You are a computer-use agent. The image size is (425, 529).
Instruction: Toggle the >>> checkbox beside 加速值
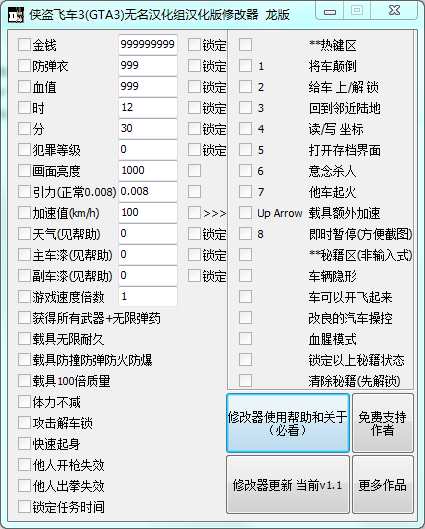[194, 213]
